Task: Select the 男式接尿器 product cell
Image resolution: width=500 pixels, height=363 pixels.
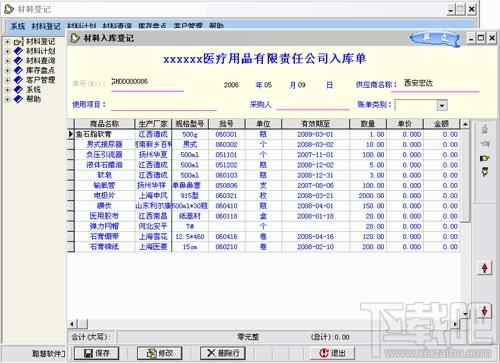Action: [105, 145]
